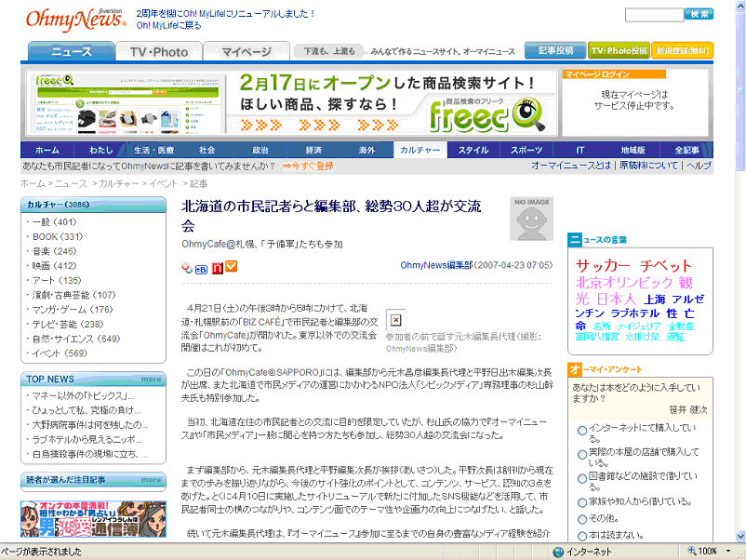Open the イベント (569) sidebar category

point(60,353)
